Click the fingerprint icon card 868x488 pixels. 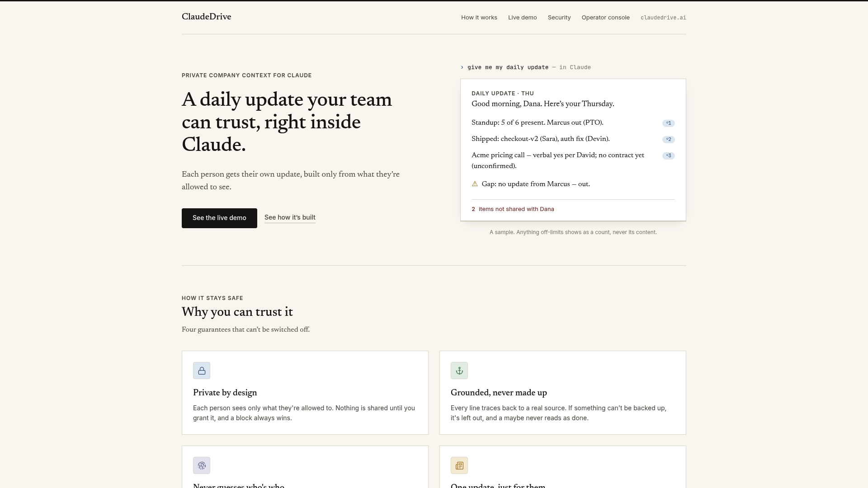point(202,465)
